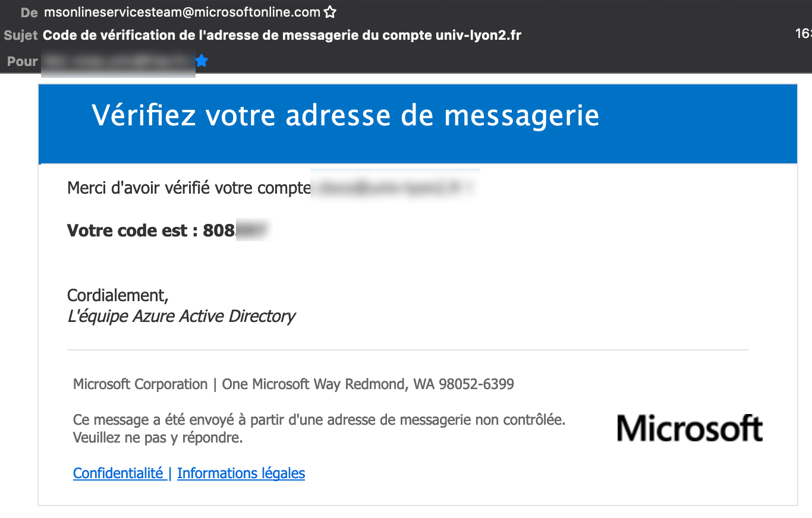The image size is (812, 518).
Task: Click the 'Sujet' header label
Action: (21, 36)
